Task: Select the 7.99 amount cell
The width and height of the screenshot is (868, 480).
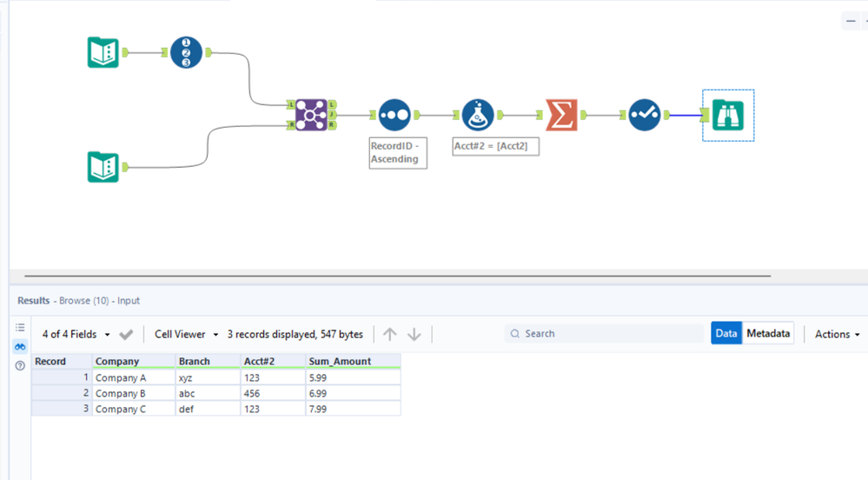Action: click(353, 409)
